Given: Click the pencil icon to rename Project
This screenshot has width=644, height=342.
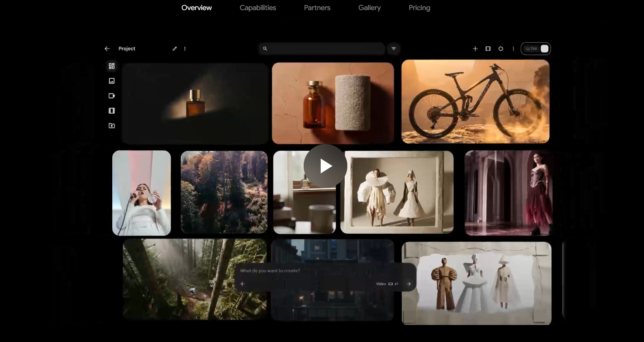Looking at the screenshot, I should [x=175, y=49].
